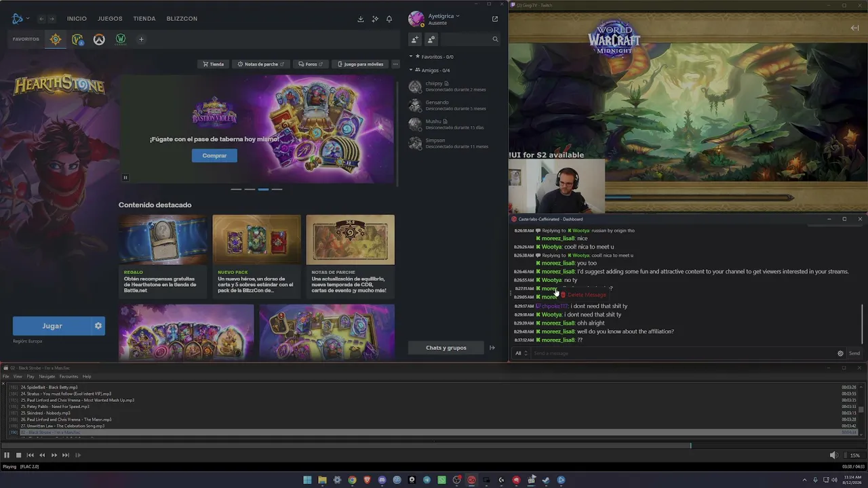This screenshot has width=868, height=488.
Task: Open Hearthstone Tienda button
Action: [x=213, y=64]
